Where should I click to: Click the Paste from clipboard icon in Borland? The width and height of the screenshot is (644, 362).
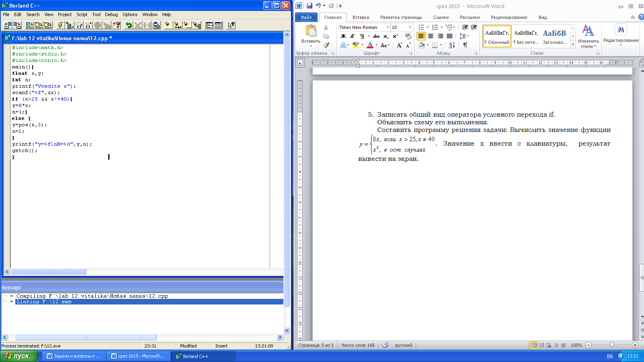(x=157, y=25)
